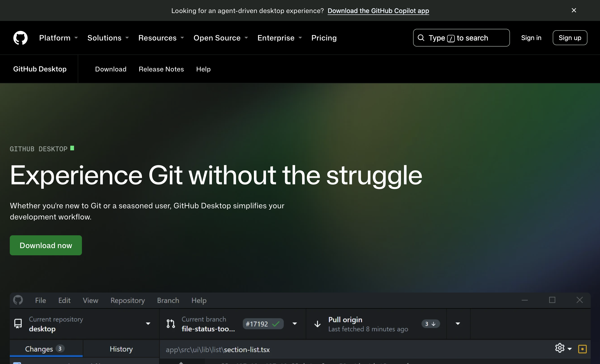This screenshot has width=600, height=364.
Task: Click the green check status icon
Action: (x=276, y=324)
